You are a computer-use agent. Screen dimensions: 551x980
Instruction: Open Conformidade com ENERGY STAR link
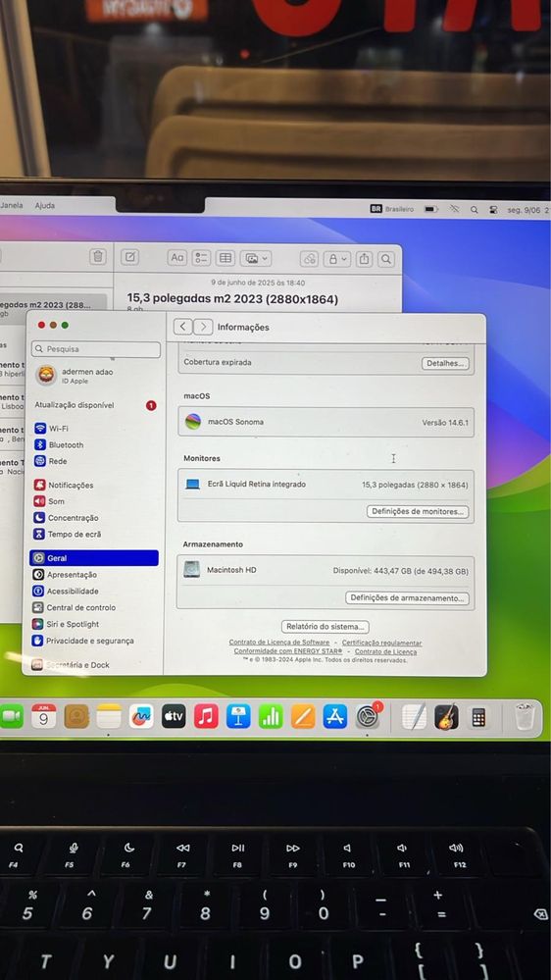click(288, 651)
